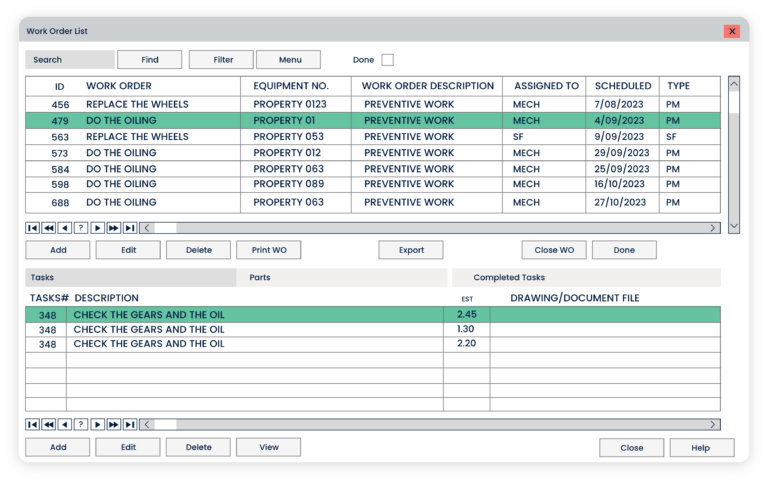The image size is (768, 483).
Task: Add a new task in the bottom toolbar
Action: pos(58,447)
